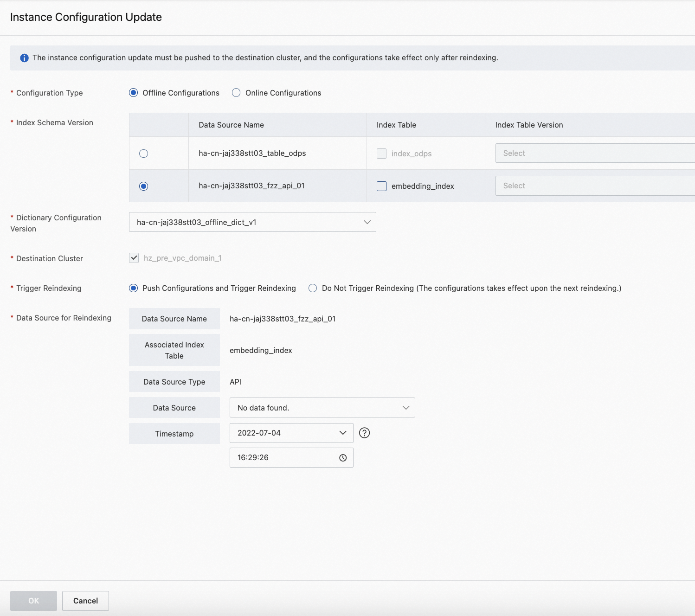Image resolution: width=695 pixels, height=616 pixels.
Task: Open the Timestamp date dropdown
Action: (291, 433)
